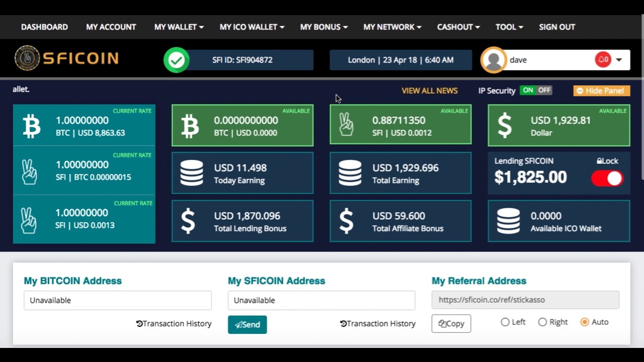Click dollar icon in Total Affiliate Bonus card
Viewport: 644px width, 362px height.
click(x=346, y=222)
